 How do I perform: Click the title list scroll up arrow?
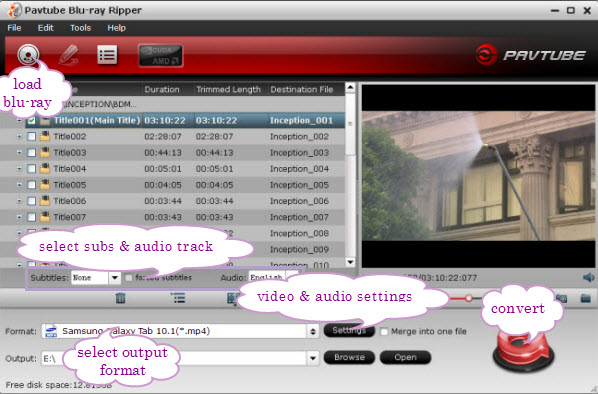350,88
